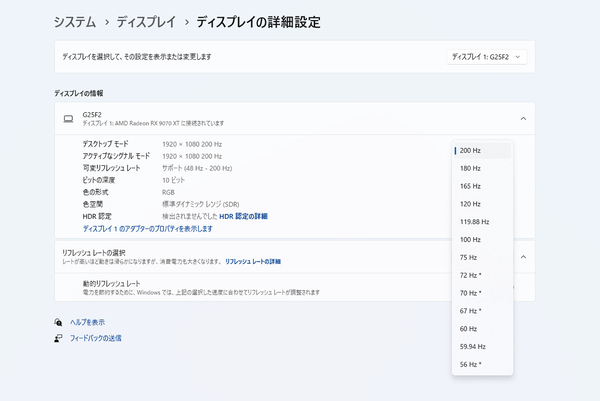The height and width of the screenshot is (401, 600).
Task: Click the monitor icon next to G25F2
Action: pyautogui.click(x=68, y=119)
